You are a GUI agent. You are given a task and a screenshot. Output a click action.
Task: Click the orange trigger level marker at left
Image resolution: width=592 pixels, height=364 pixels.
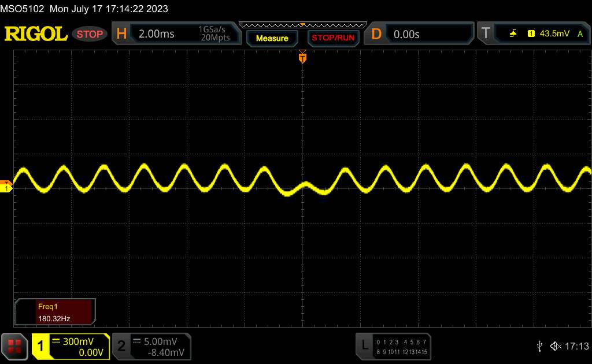click(6, 183)
